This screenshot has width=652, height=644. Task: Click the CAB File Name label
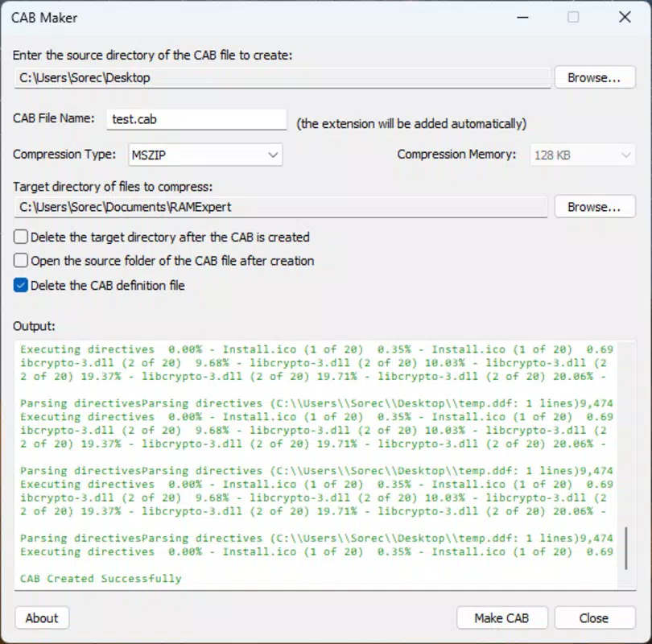pyautogui.click(x=54, y=118)
